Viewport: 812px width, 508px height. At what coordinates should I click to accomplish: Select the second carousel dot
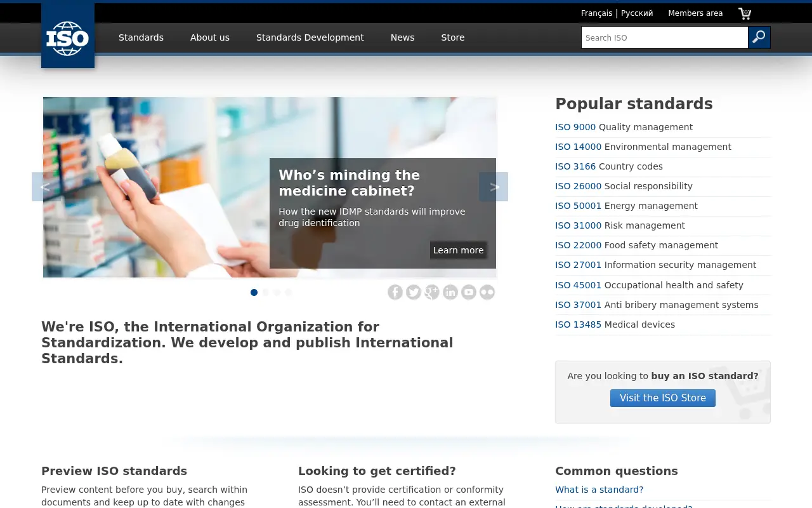265,292
